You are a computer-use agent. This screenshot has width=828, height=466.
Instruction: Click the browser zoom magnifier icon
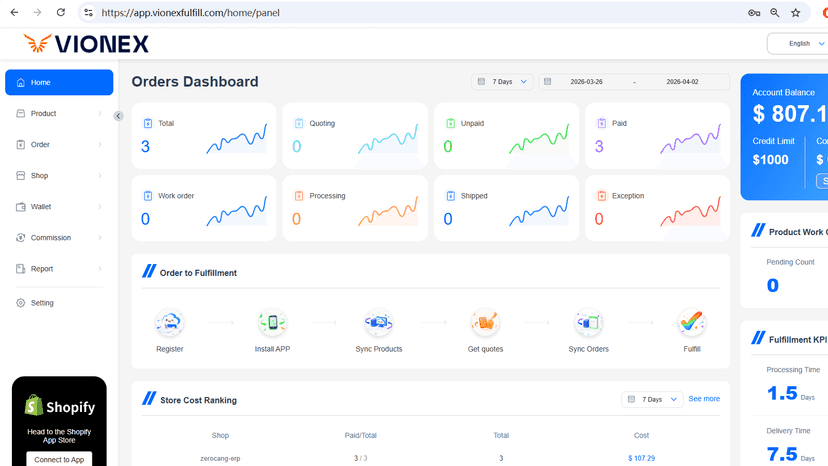click(775, 13)
